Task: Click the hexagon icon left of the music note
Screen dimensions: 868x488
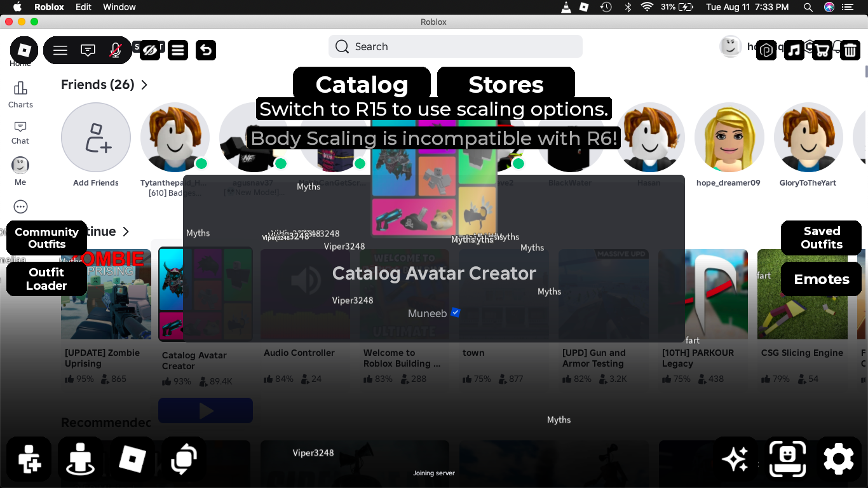Action: tap(767, 50)
